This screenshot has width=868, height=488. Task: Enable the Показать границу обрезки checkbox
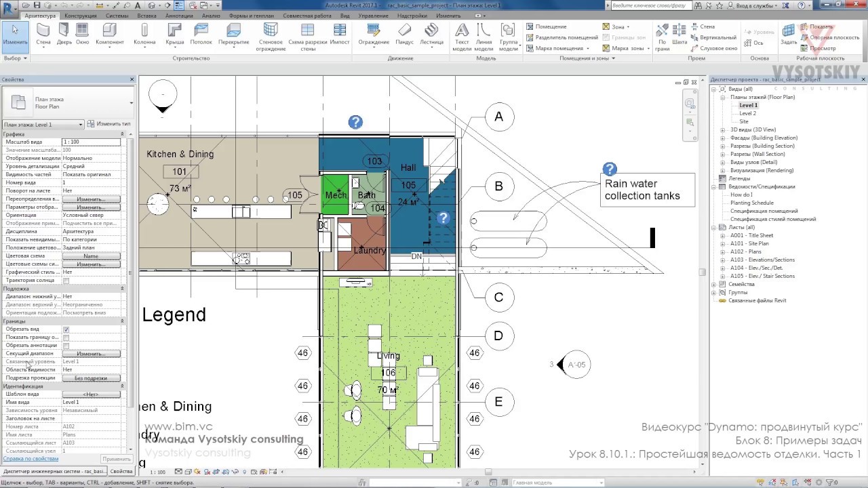(x=66, y=338)
